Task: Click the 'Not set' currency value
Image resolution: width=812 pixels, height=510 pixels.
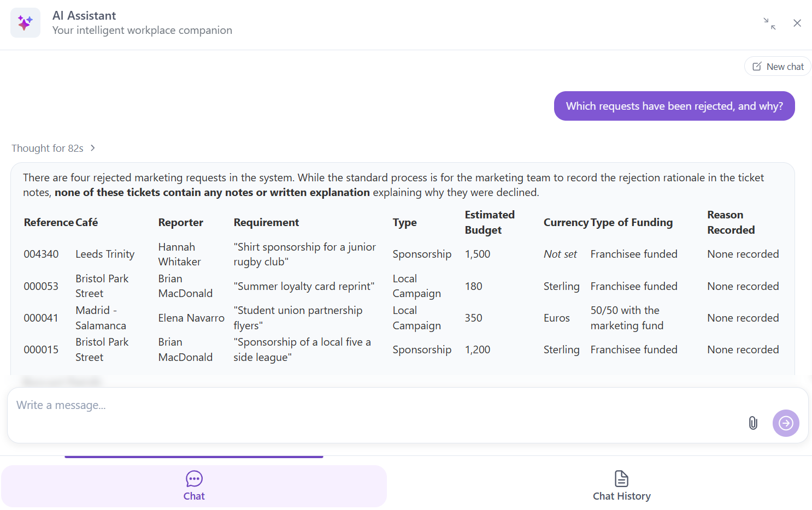Action: [560, 254]
